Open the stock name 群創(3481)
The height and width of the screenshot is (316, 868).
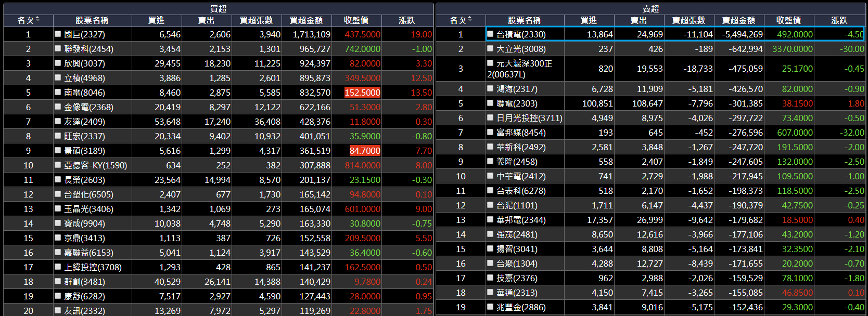tap(84, 282)
